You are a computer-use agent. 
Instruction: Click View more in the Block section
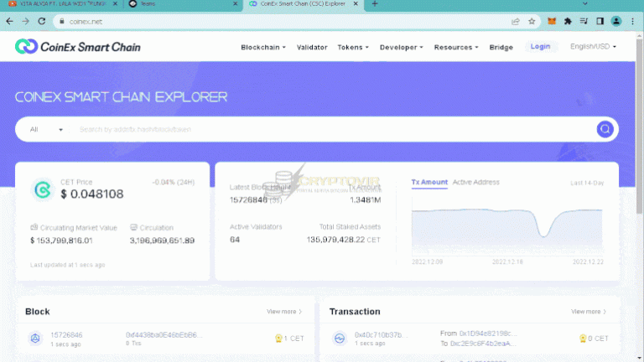284,312
